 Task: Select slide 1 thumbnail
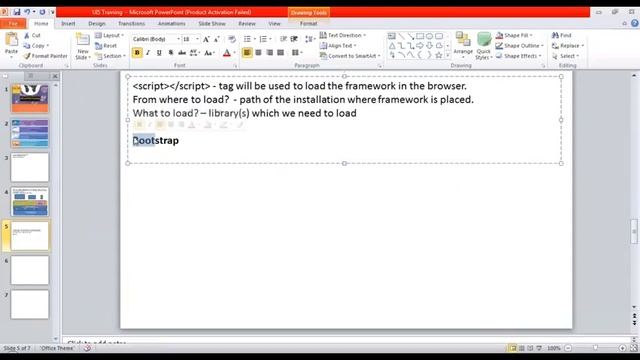[30, 98]
